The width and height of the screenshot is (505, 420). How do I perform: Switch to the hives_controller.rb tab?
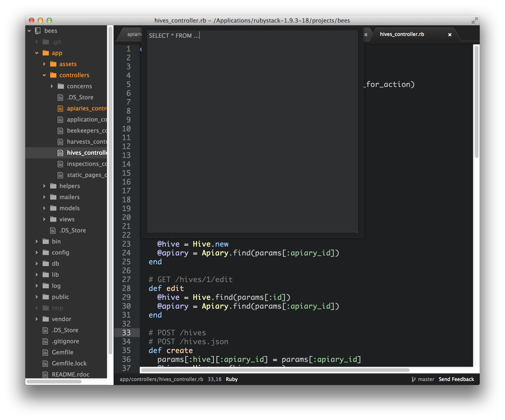coord(402,34)
